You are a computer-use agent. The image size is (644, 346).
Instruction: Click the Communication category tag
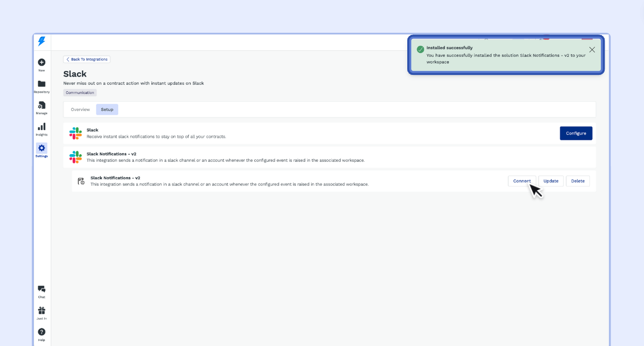[80, 93]
